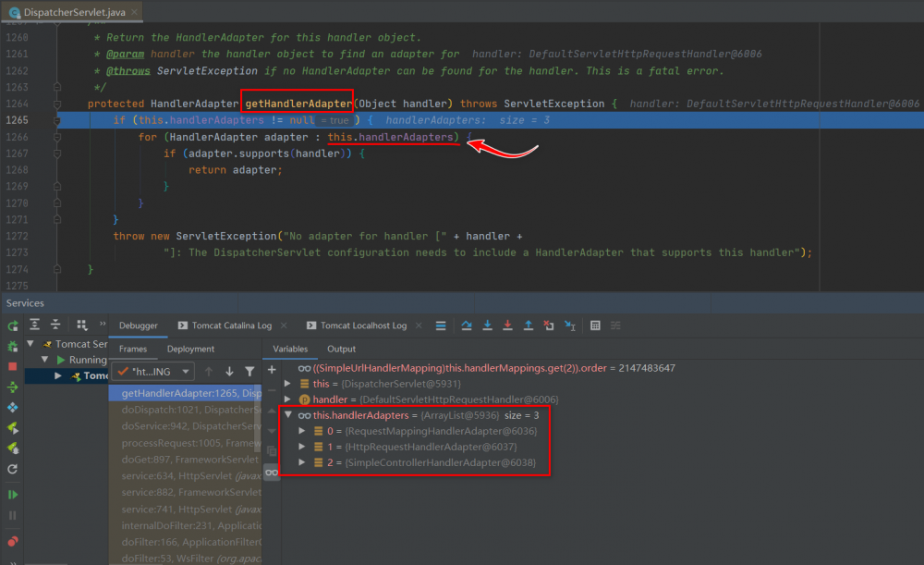Screen dimensions: 924x565
Task: Toggle the show watches glasses button
Action: pyautogui.click(x=272, y=472)
